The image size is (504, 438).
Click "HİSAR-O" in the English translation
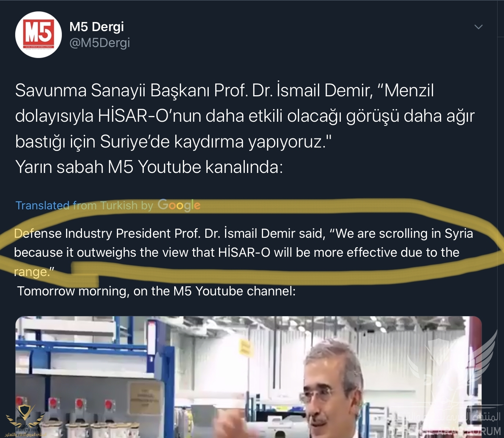[244, 252]
